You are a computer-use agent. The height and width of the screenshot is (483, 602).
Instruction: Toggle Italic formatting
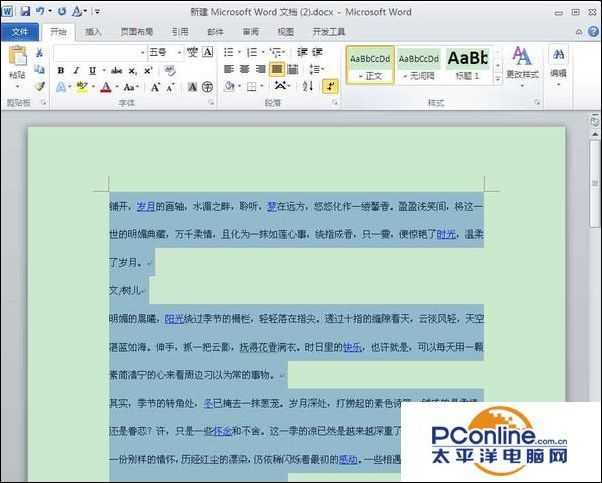coord(76,70)
